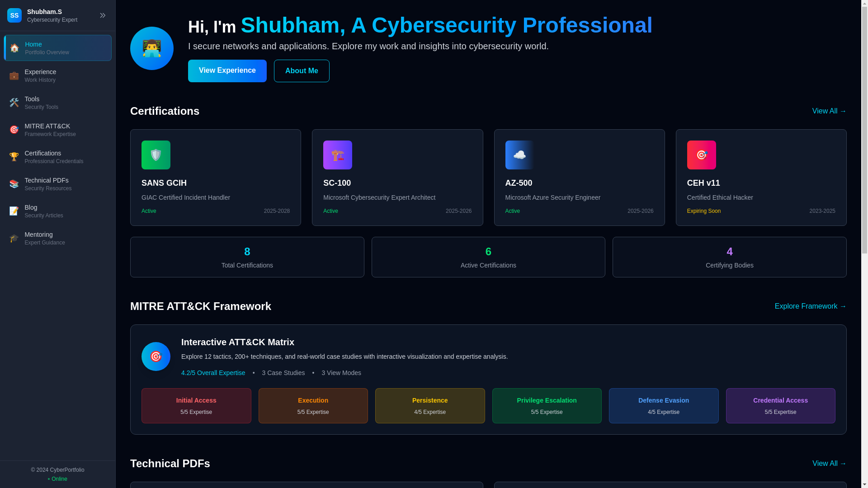This screenshot has width=868, height=488.
Task: Click the AZ-500 blue cloud icon
Action: click(x=519, y=155)
